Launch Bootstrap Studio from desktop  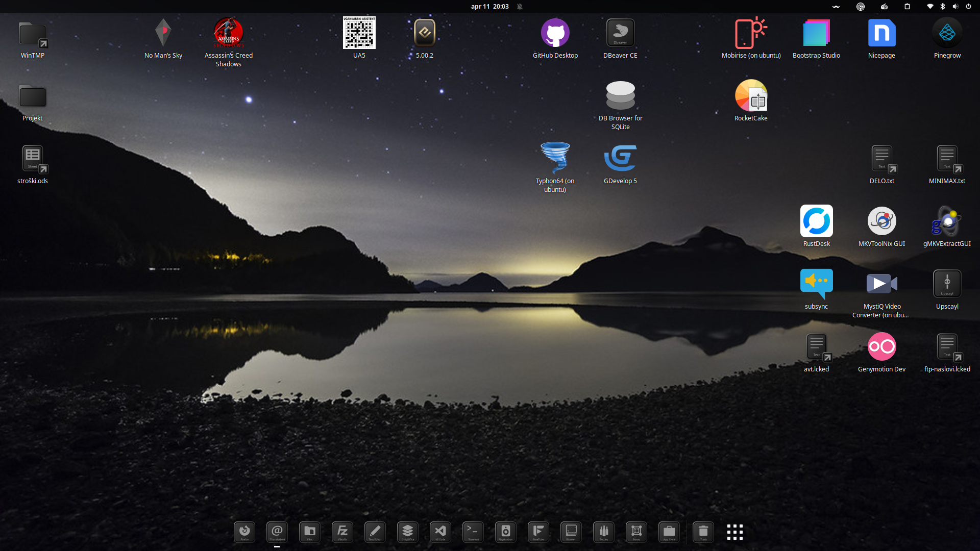pos(816,34)
